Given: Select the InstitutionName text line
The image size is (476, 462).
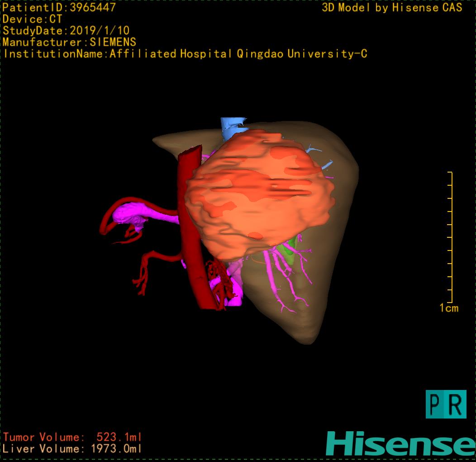Looking at the screenshot, I should click(x=185, y=54).
